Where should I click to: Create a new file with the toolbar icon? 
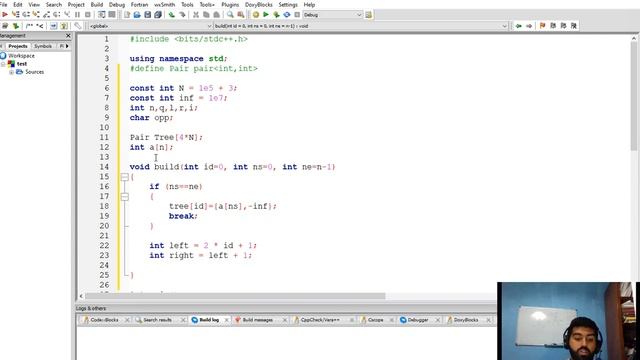(x=127, y=15)
